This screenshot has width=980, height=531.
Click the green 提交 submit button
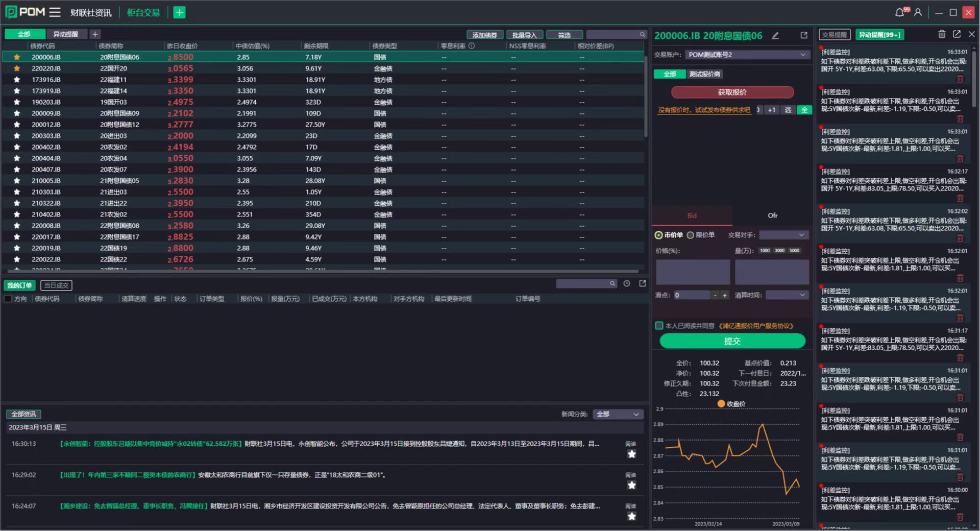click(x=732, y=341)
